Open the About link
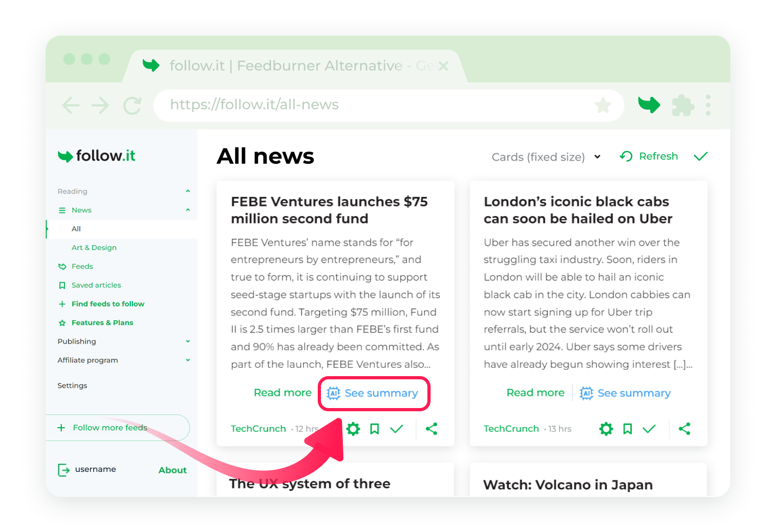Image resolution: width=776 pixels, height=532 pixels. pyautogui.click(x=172, y=470)
